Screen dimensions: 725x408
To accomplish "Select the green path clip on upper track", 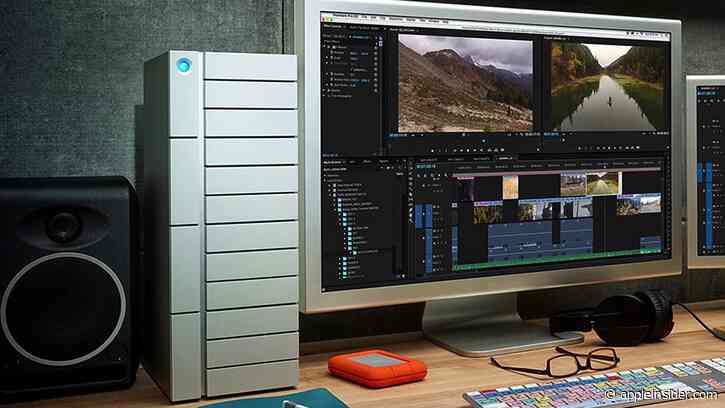I will pyautogui.click(x=602, y=184).
